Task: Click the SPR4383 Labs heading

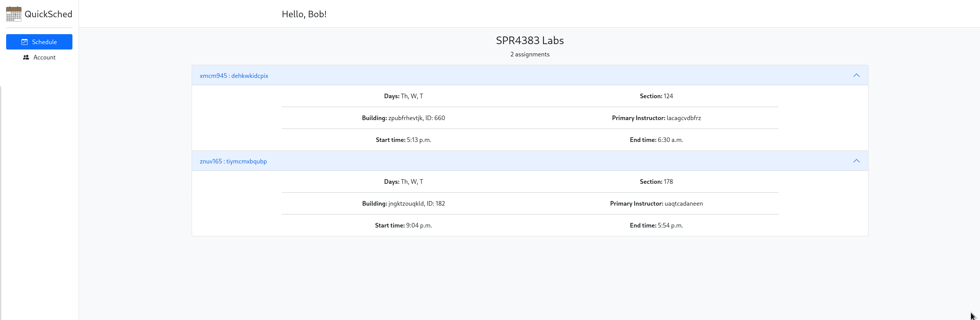Action: 530,40
